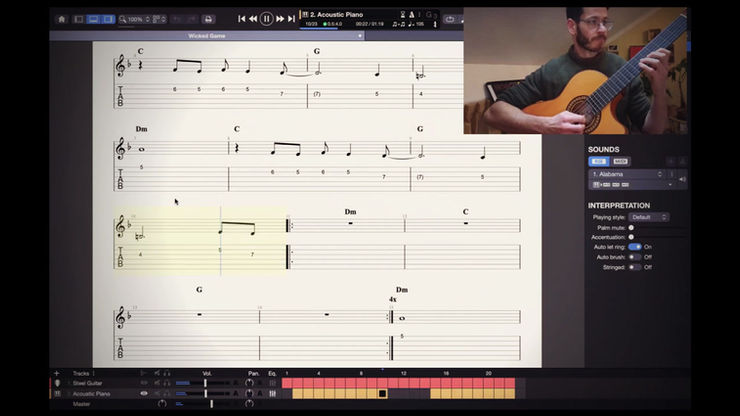Toggle the bottom global view panel
This screenshot has width=740, height=416.
(x=93, y=19)
